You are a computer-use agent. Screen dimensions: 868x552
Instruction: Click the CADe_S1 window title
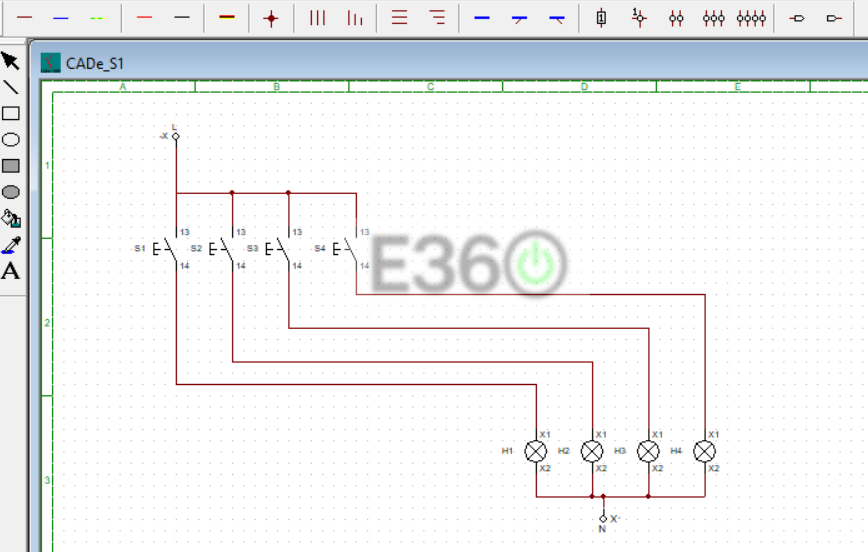pyautogui.click(x=95, y=64)
